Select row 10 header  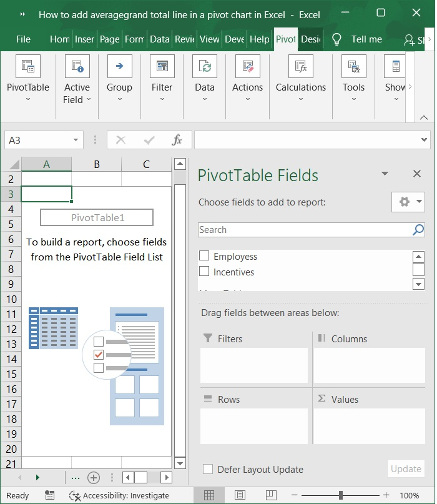[11, 299]
